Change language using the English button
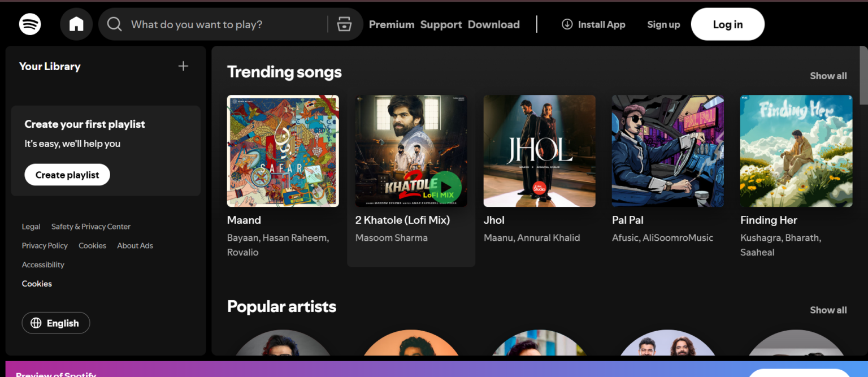 coord(55,323)
